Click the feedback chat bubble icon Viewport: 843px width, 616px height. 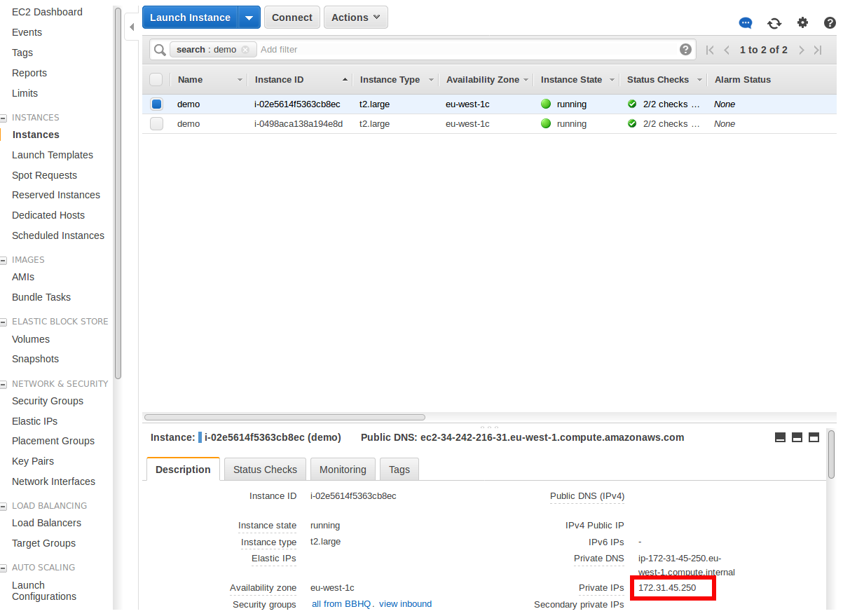coord(746,23)
